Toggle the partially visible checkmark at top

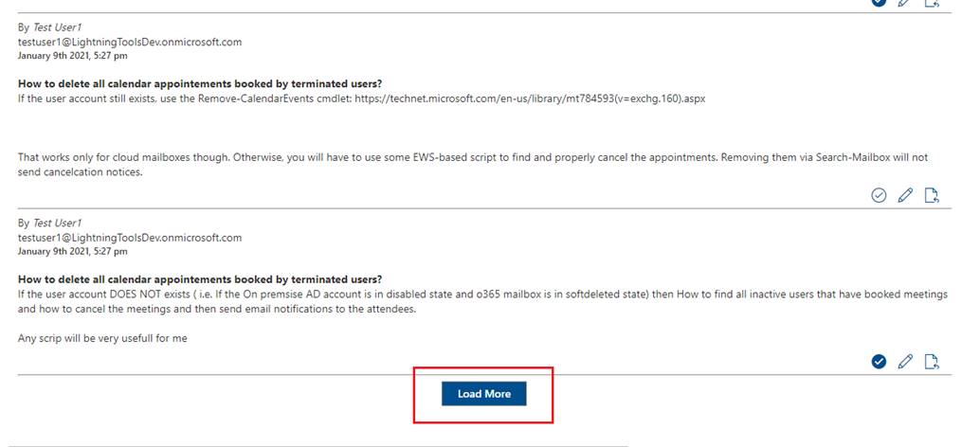[x=879, y=3]
